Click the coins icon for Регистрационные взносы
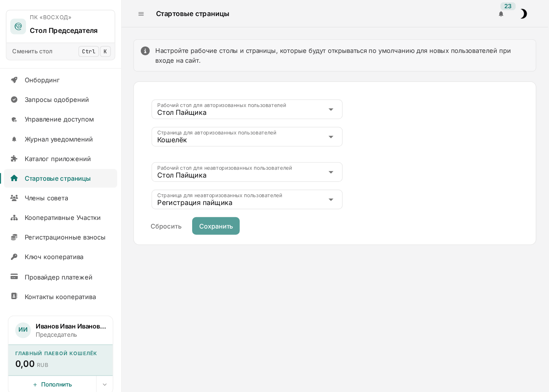 [x=14, y=237]
